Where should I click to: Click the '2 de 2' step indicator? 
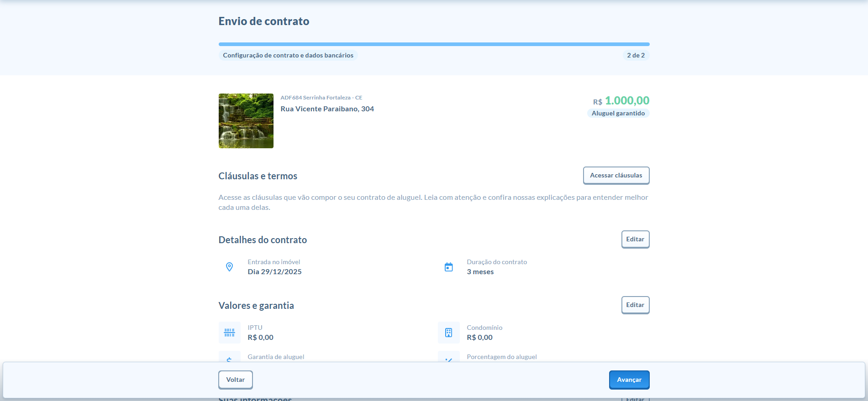636,55
